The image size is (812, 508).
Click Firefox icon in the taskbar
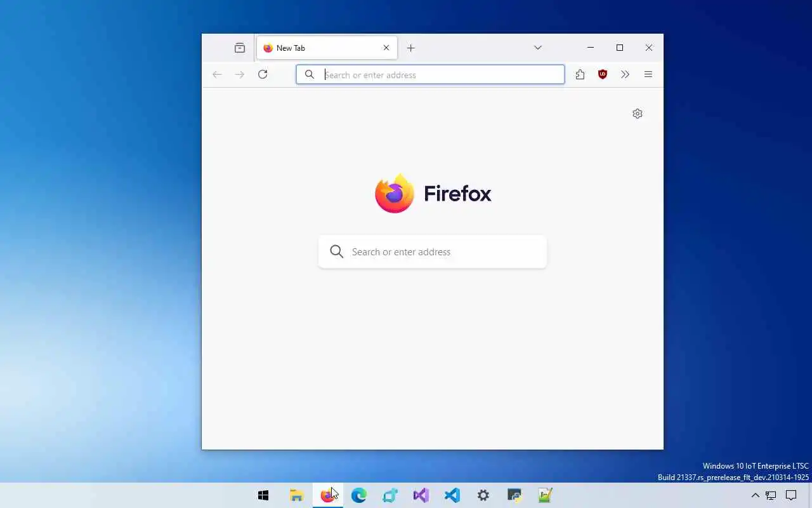[x=327, y=495]
